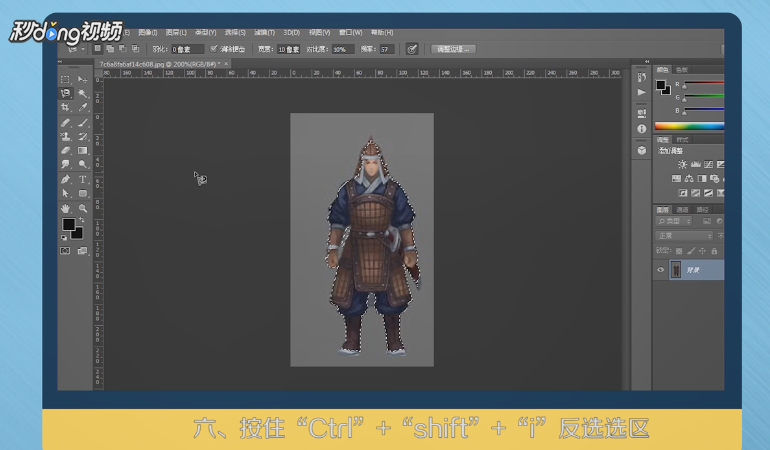
Task: Select the Move tool
Action: (x=82, y=79)
